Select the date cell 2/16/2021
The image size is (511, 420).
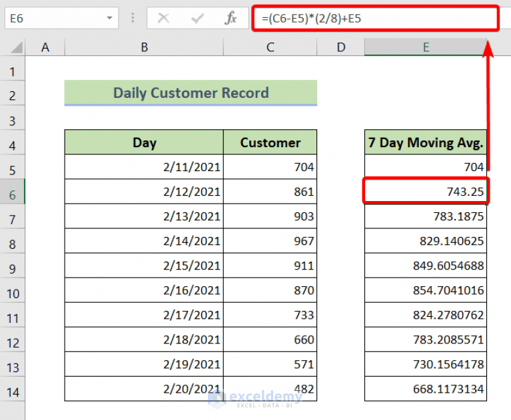tap(144, 290)
